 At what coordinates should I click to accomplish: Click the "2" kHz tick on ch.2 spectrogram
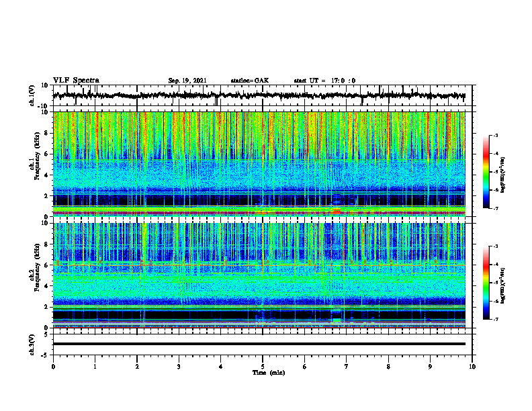coord(47,307)
